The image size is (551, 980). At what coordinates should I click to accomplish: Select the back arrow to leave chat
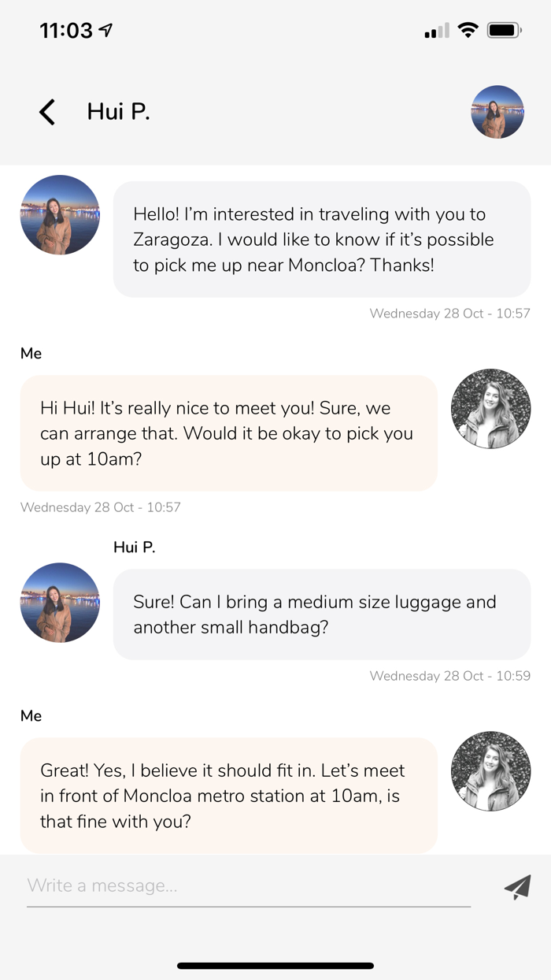click(46, 112)
